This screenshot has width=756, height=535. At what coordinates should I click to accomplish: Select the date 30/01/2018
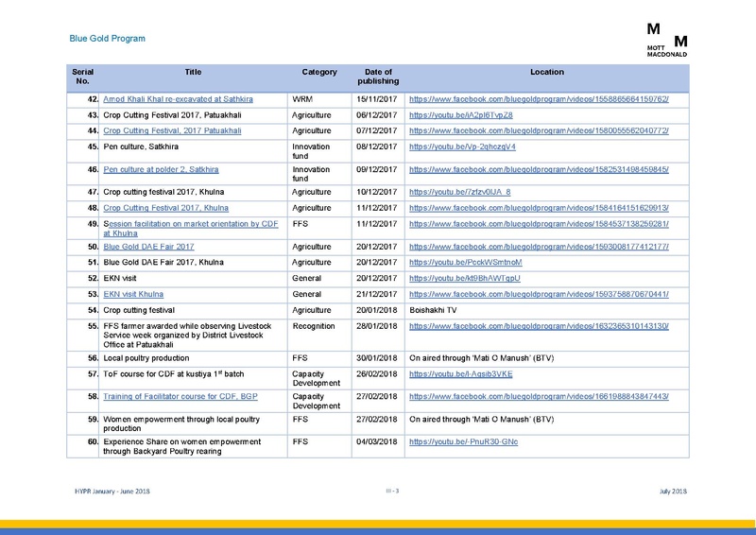[x=376, y=358]
